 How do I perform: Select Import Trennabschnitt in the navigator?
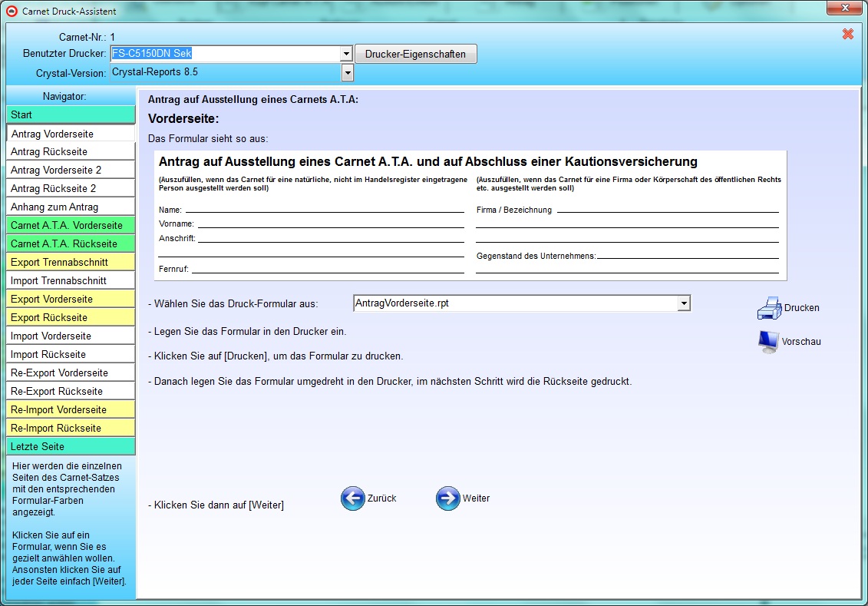click(71, 281)
